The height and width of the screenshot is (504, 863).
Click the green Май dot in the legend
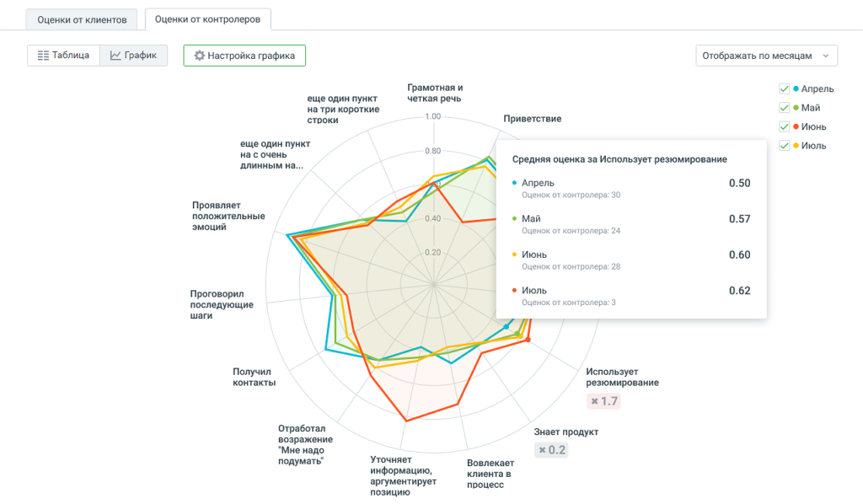click(x=796, y=108)
